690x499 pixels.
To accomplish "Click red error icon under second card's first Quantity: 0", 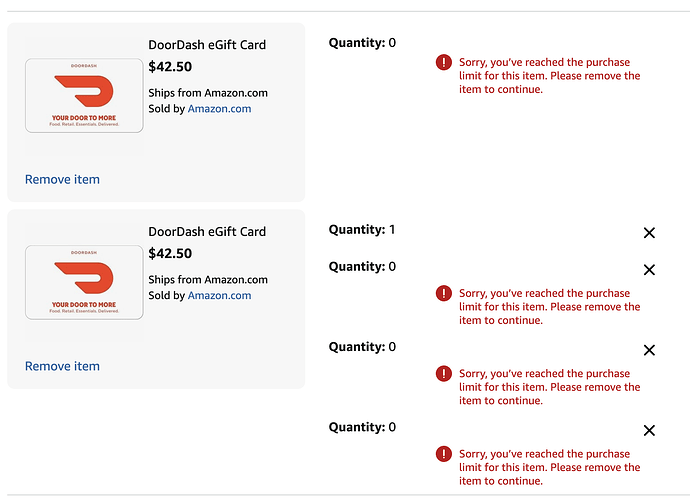I will pos(444,293).
